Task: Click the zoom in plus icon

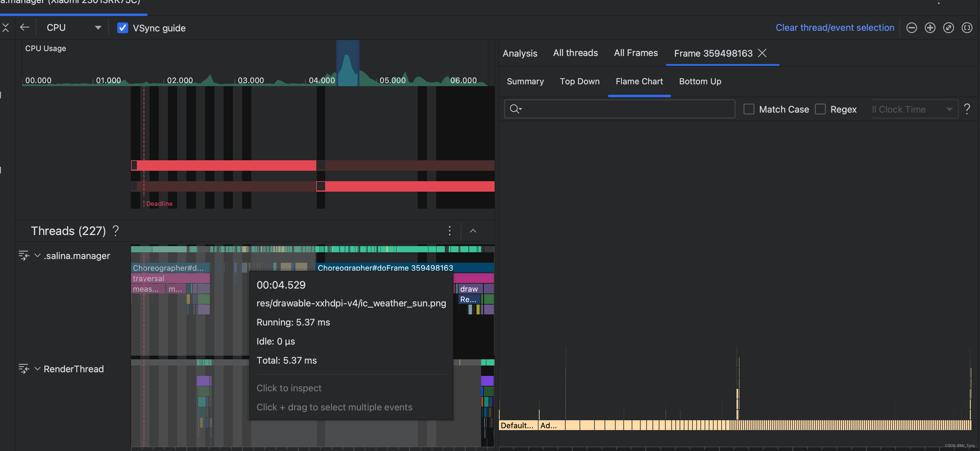Action: tap(930, 28)
